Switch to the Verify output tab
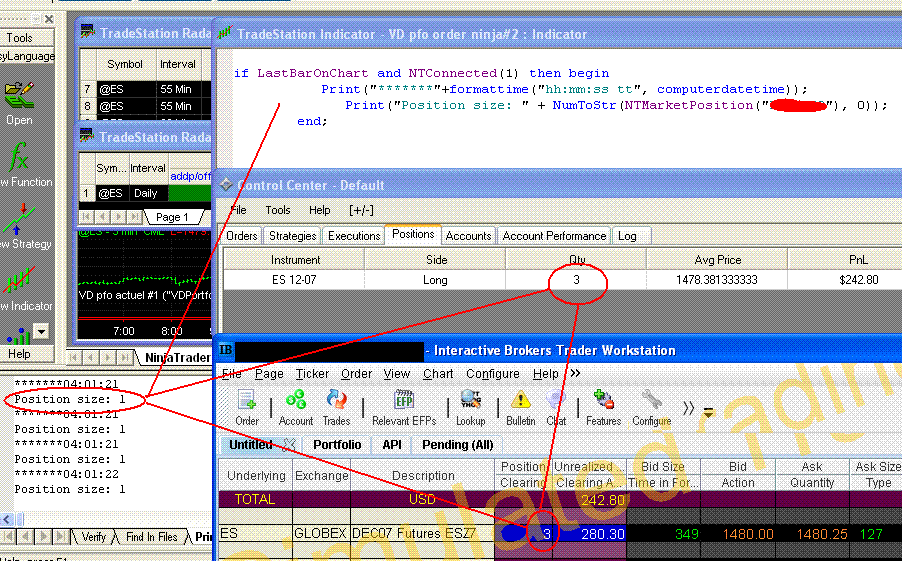Image resolution: width=902 pixels, height=561 pixels. click(x=93, y=537)
